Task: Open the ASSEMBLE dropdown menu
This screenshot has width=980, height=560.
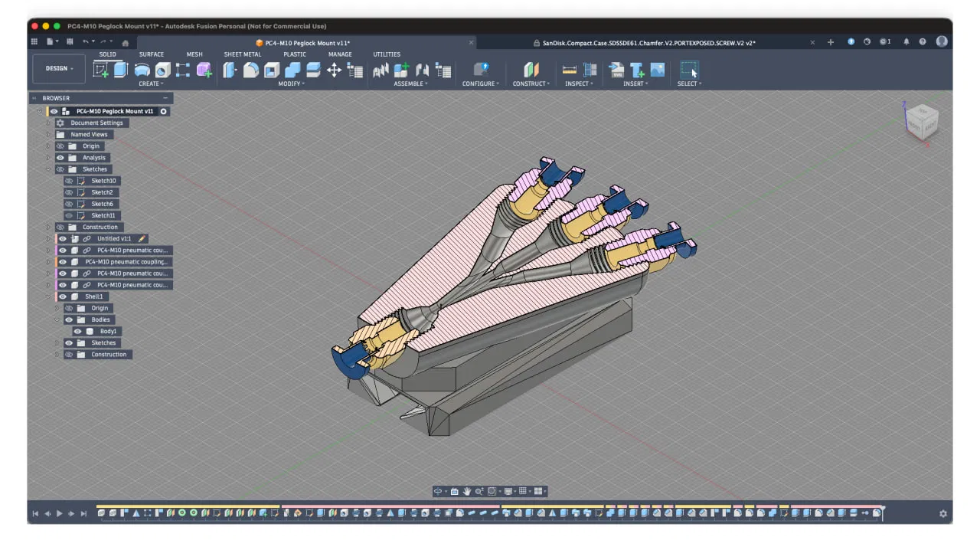Action: coord(410,84)
